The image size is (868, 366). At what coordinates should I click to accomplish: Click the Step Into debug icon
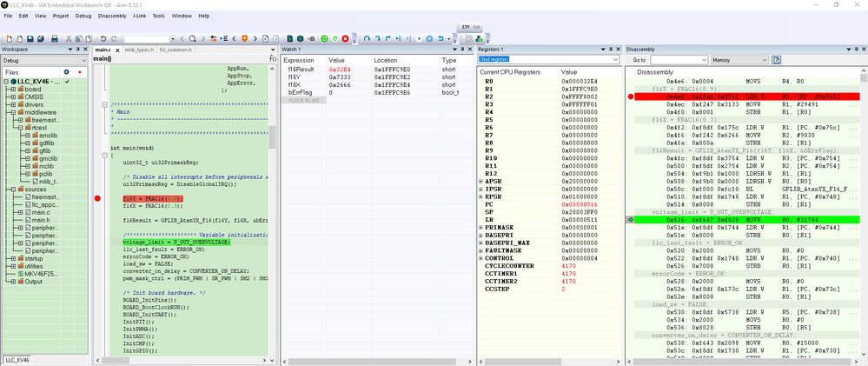pos(378,39)
